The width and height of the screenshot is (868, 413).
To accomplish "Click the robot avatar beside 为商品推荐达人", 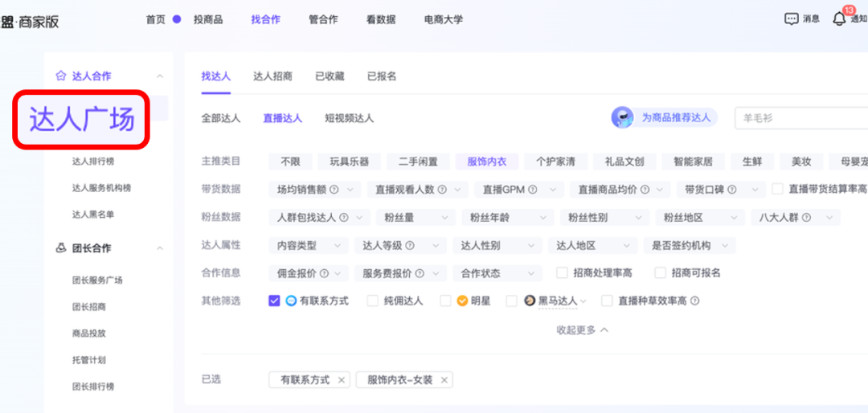I will coord(623,118).
